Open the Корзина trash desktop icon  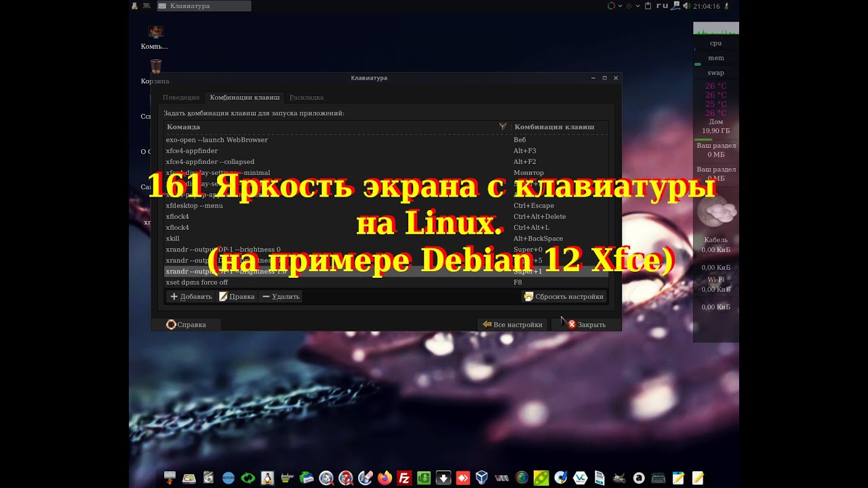click(155, 72)
